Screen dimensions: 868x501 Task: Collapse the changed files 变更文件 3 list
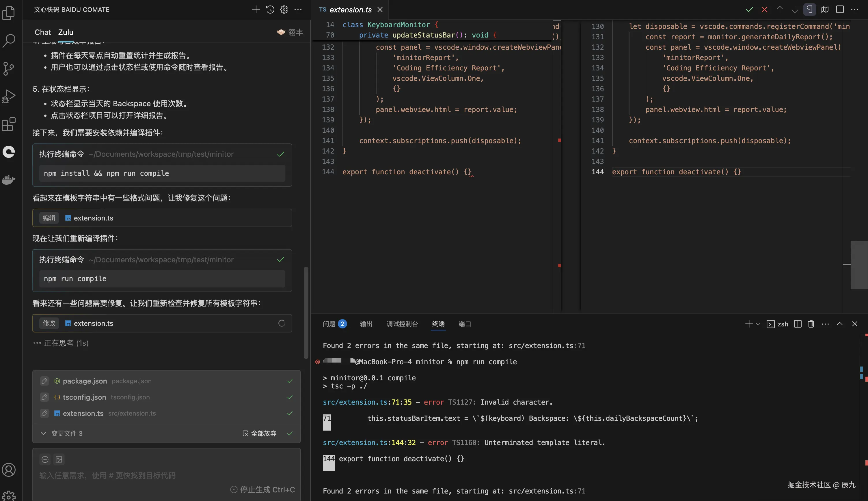43,433
